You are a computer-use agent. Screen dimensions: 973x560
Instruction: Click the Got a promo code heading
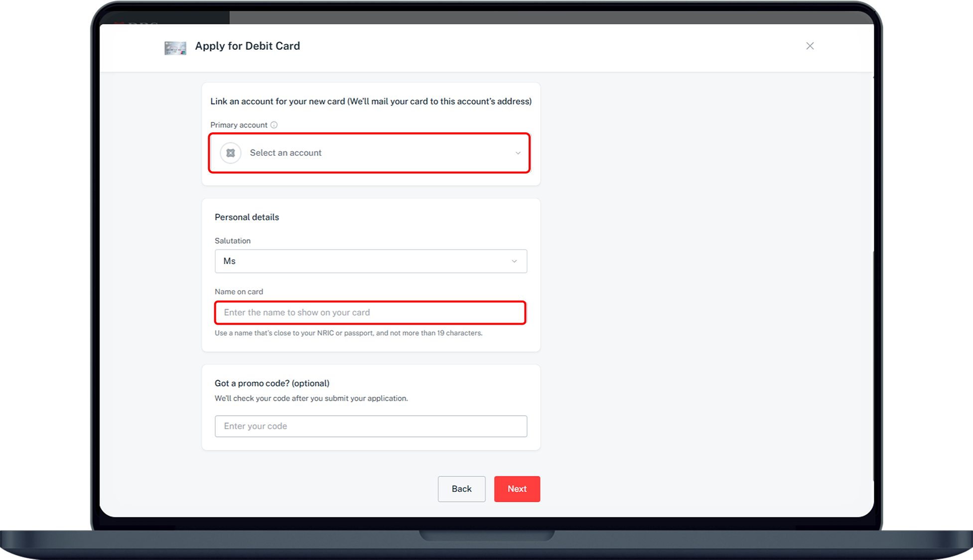(x=272, y=383)
